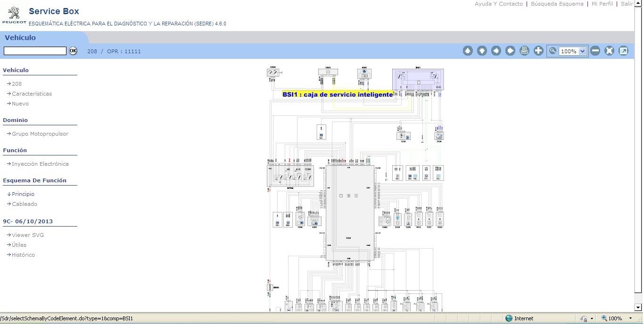Fit schematic to the window
644x325 pixels.
click(609, 51)
